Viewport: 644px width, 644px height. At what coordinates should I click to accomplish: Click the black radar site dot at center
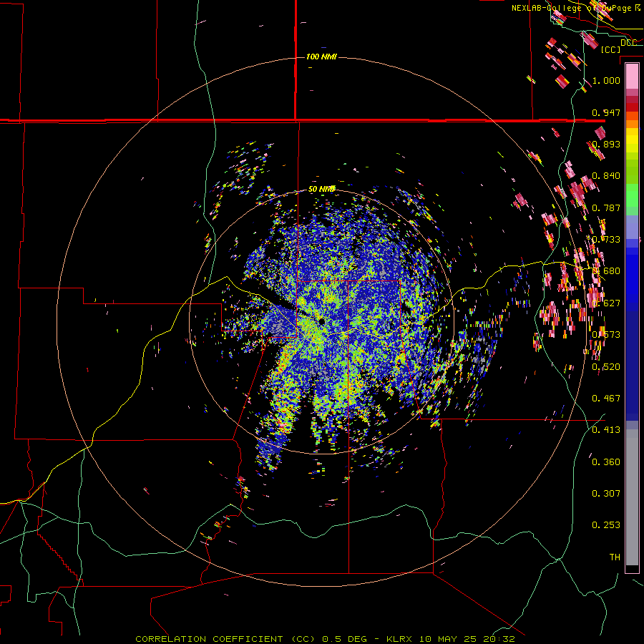(321, 321)
